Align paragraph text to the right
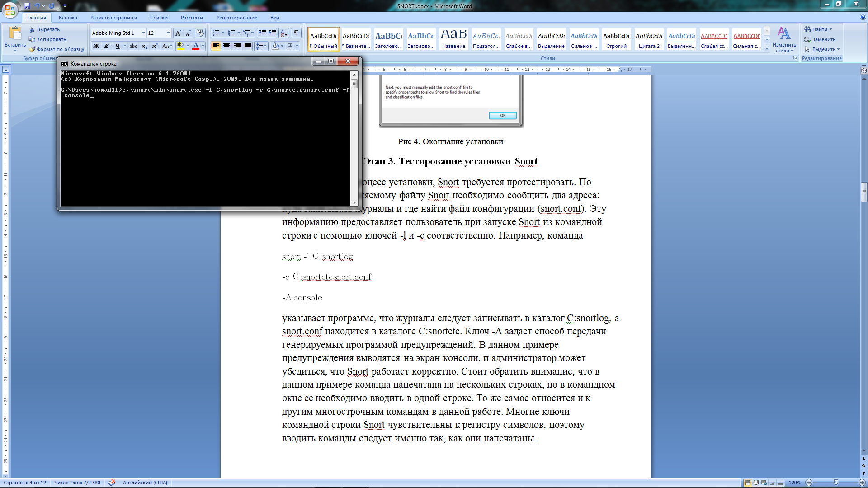Viewport: 868px width, 488px height. coord(237,46)
